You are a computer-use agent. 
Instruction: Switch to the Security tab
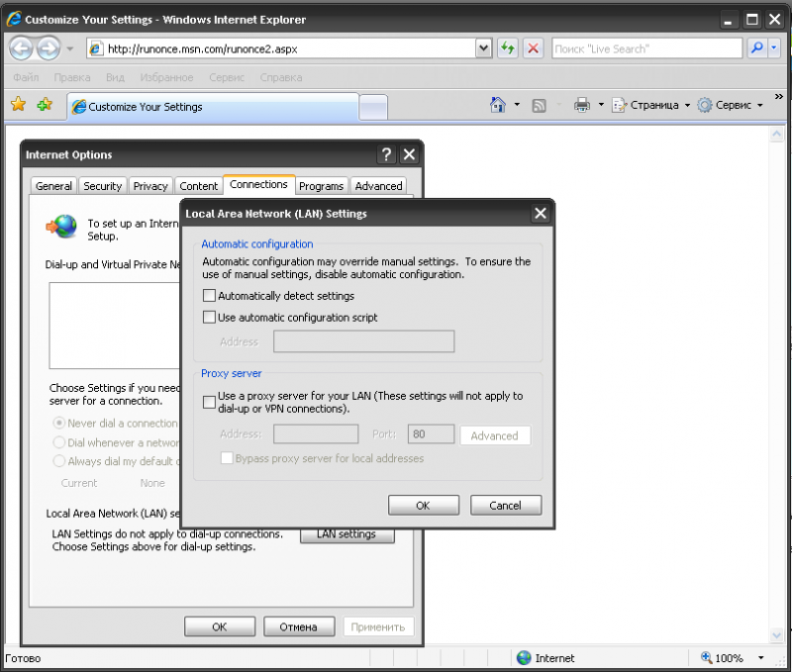103,186
